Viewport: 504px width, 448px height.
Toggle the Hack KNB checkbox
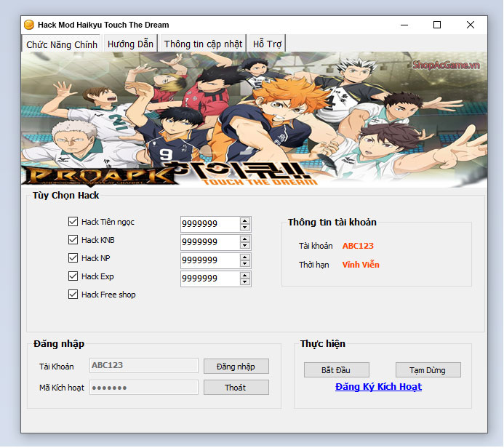(x=73, y=240)
